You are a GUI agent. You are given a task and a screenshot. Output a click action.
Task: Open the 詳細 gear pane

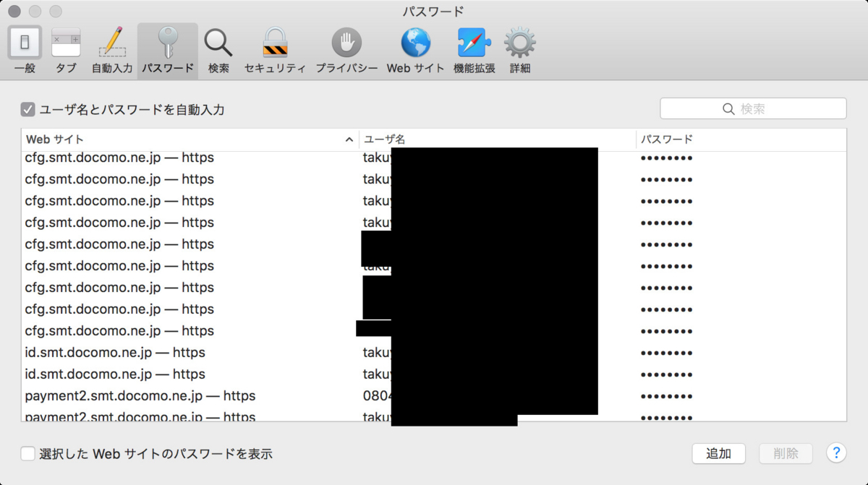pos(520,50)
